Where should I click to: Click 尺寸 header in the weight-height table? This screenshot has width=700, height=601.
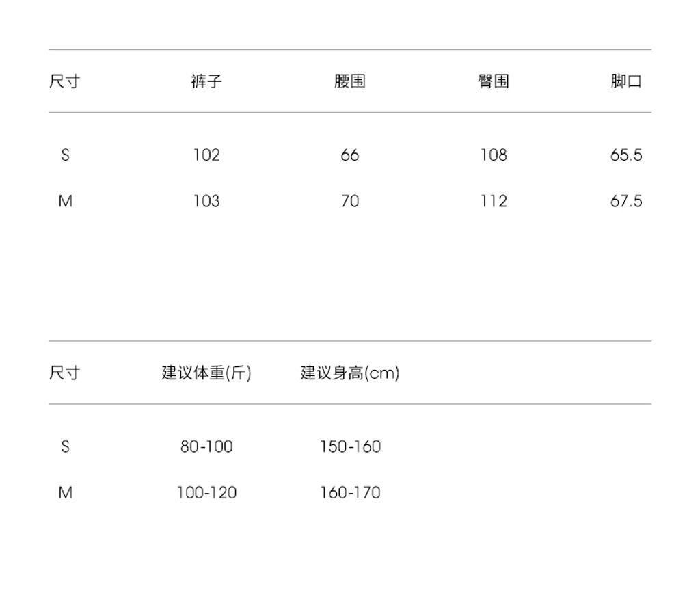(65, 373)
